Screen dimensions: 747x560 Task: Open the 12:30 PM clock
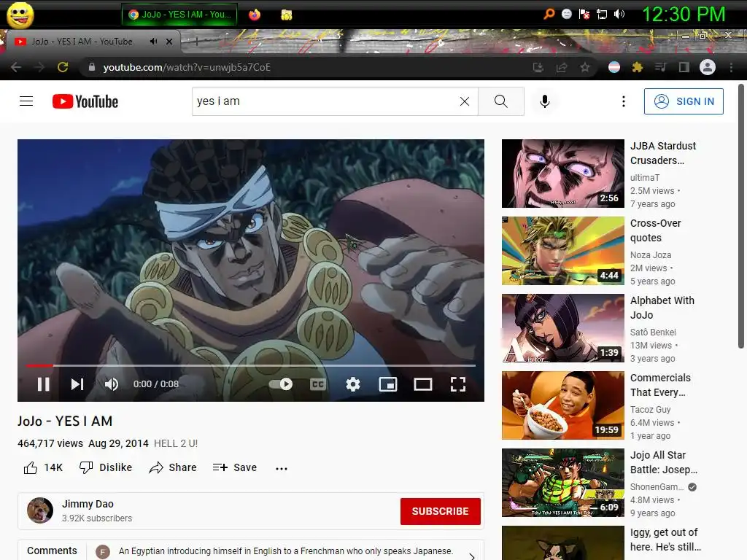click(684, 14)
